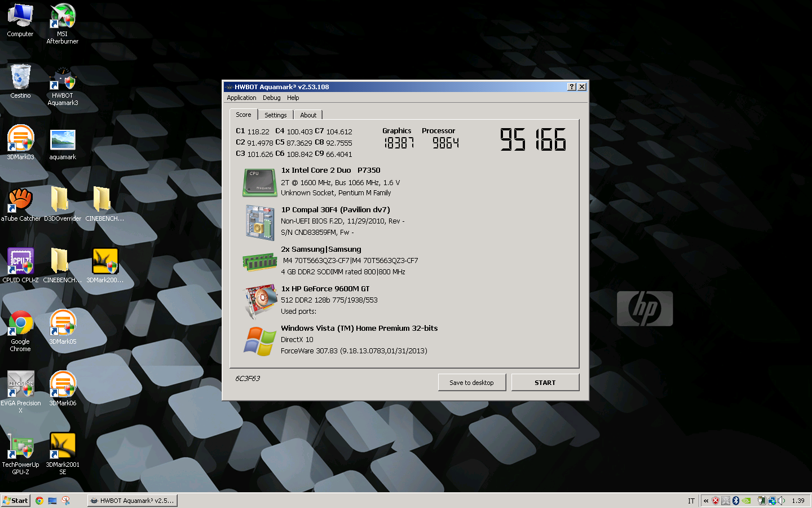Select 3DMark2001 SE desktop shortcut
Screen dimensions: 812x508
[x=63, y=454]
